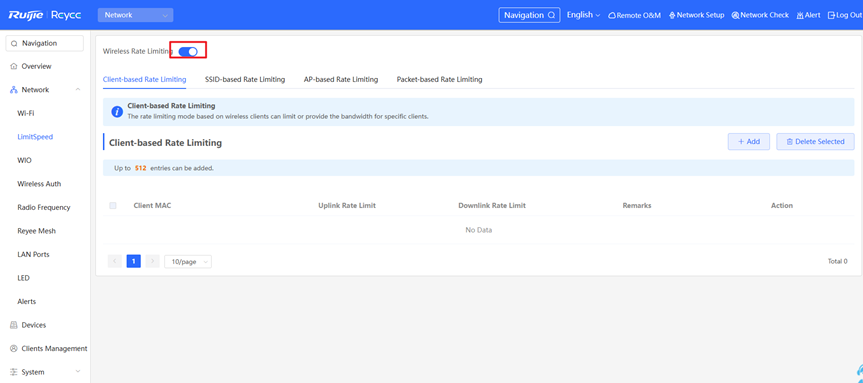Click the Client MAC column header
Screen dimensions: 863x383
point(152,205)
